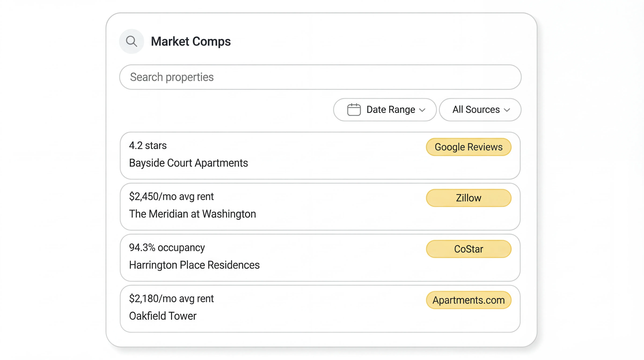Select Harrington Place Residences entry
Image resolution: width=644 pixels, height=360 pixels.
point(194,265)
